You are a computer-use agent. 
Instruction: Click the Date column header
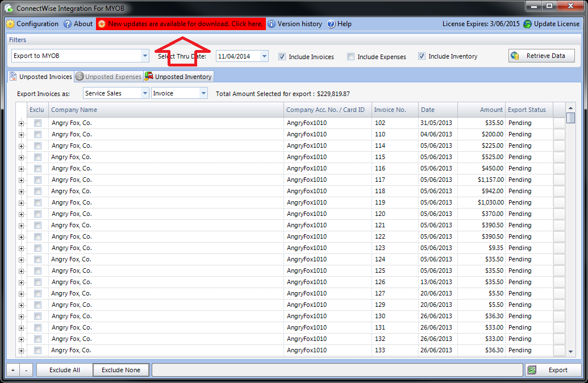[x=438, y=110]
